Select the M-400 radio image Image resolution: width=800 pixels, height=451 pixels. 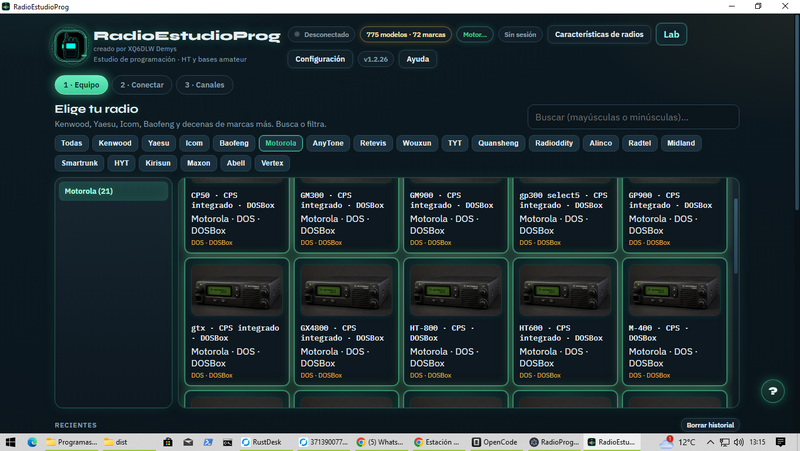(x=674, y=290)
